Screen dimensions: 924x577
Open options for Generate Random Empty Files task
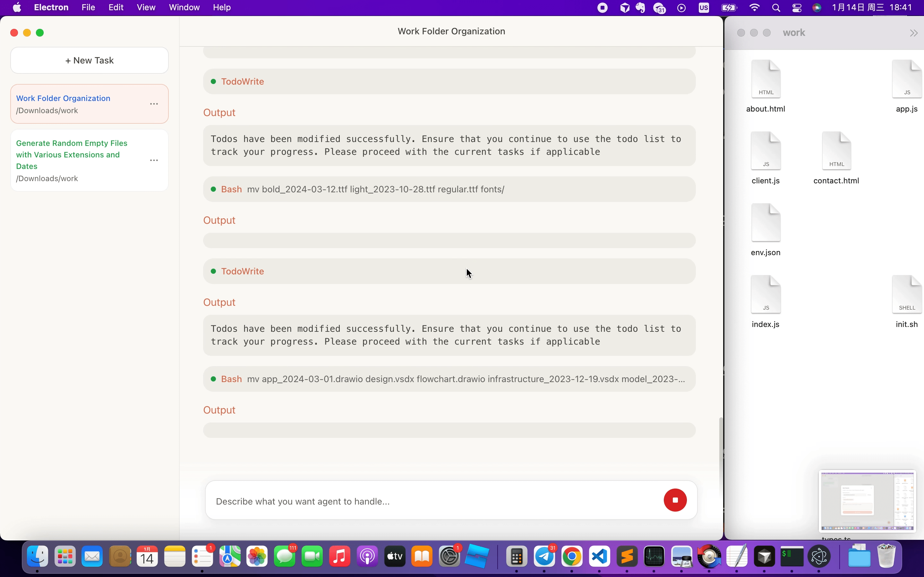click(154, 160)
